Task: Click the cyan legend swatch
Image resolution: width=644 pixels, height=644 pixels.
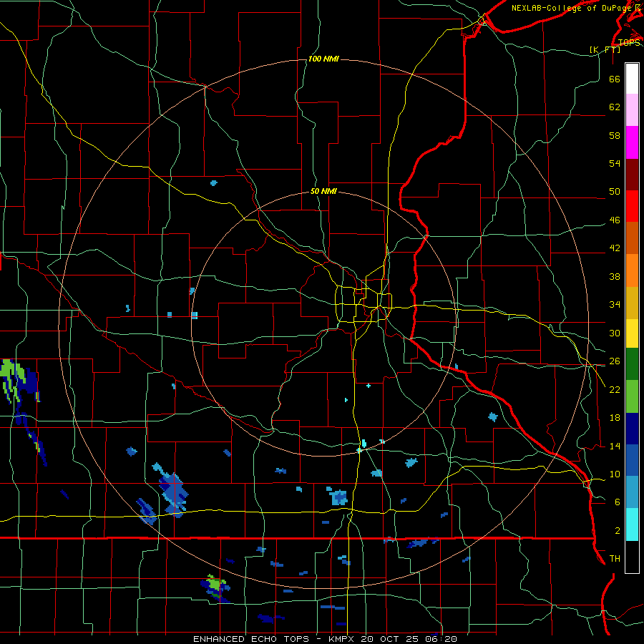Action: [632, 525]
